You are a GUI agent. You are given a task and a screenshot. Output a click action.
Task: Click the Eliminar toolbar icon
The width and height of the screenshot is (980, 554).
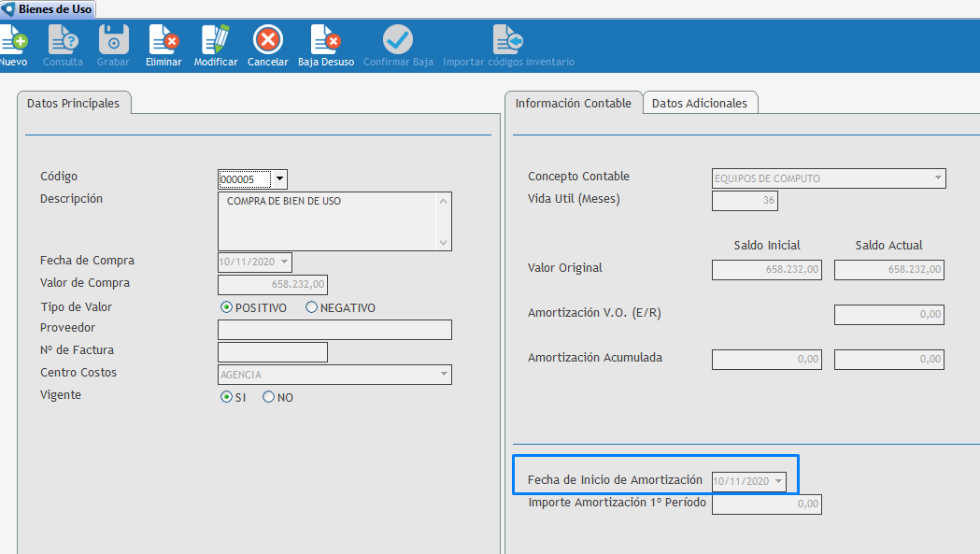coord(163,40)
